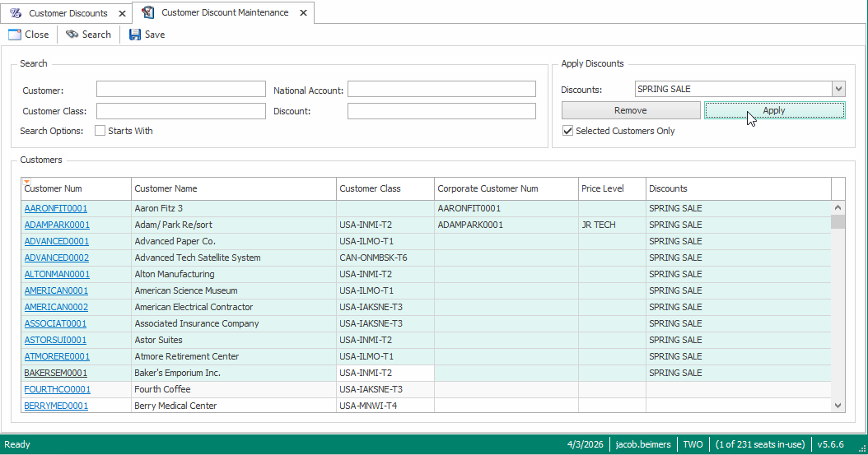The image size is (868, 455).
Task: Click the Save floppy disk icon
Action: click(135, 35)
